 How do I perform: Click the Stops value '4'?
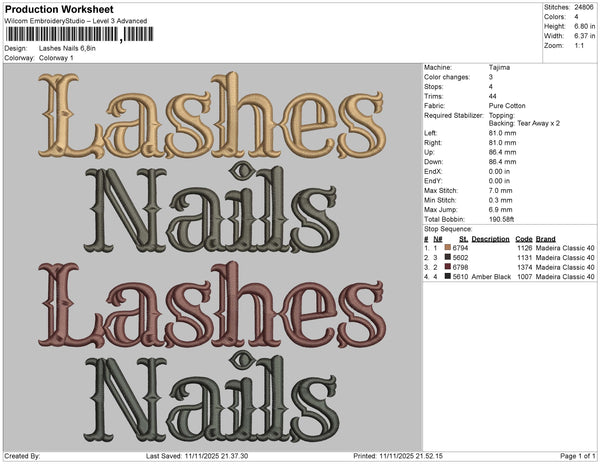[491, 86]
